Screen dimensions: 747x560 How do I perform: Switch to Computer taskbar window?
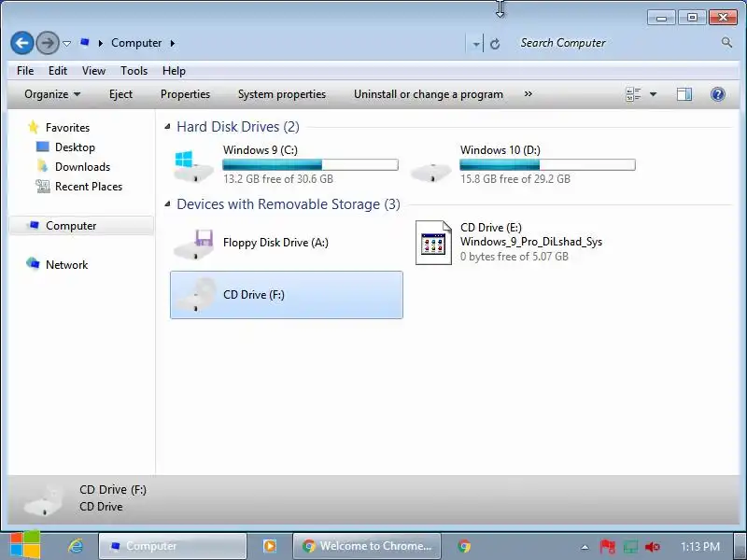click(173, 546)
